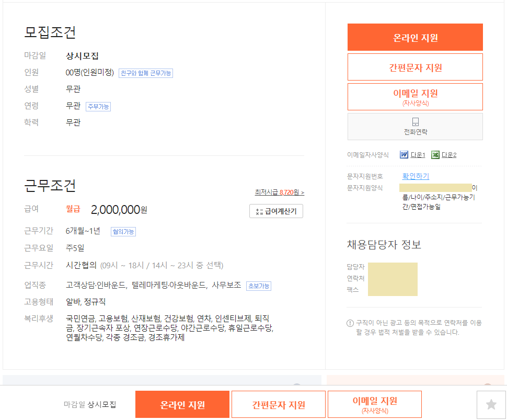Click 이메일 지원 (자사양식) in the sidebar

tap(414, 96)
